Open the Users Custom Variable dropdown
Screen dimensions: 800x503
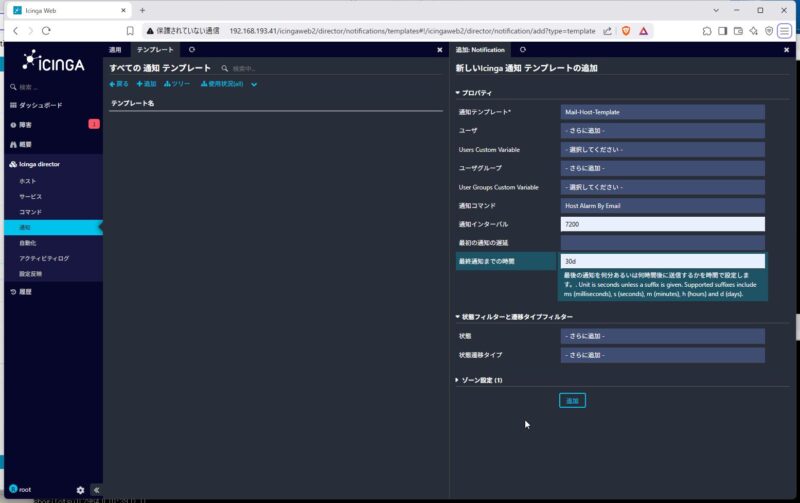662,149
